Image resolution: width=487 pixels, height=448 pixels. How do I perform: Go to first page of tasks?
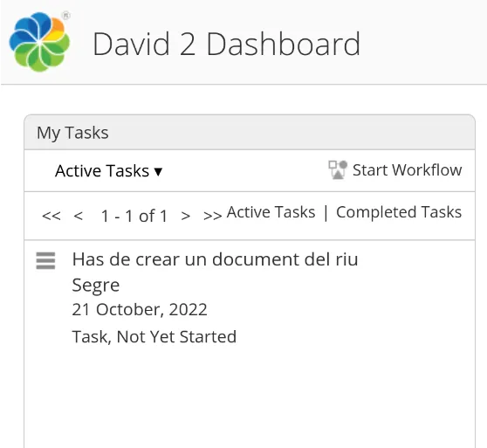point(51,216)
